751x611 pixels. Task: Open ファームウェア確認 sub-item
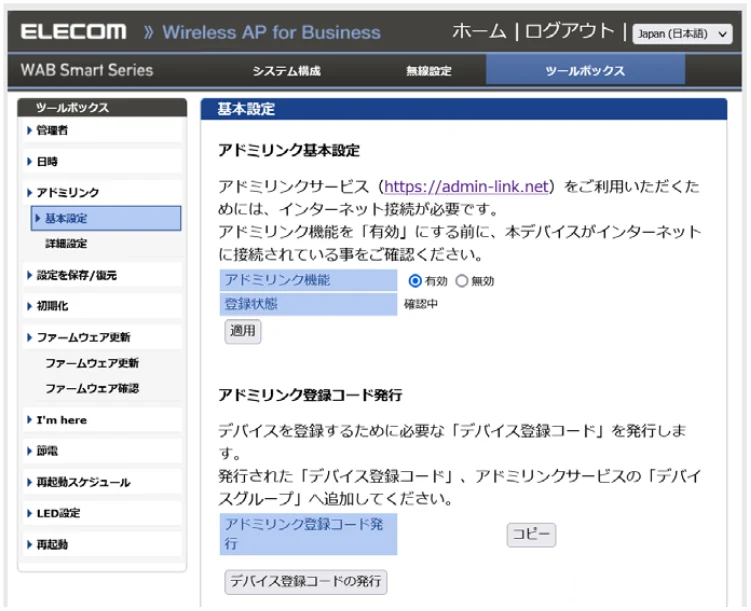[92, 388]
